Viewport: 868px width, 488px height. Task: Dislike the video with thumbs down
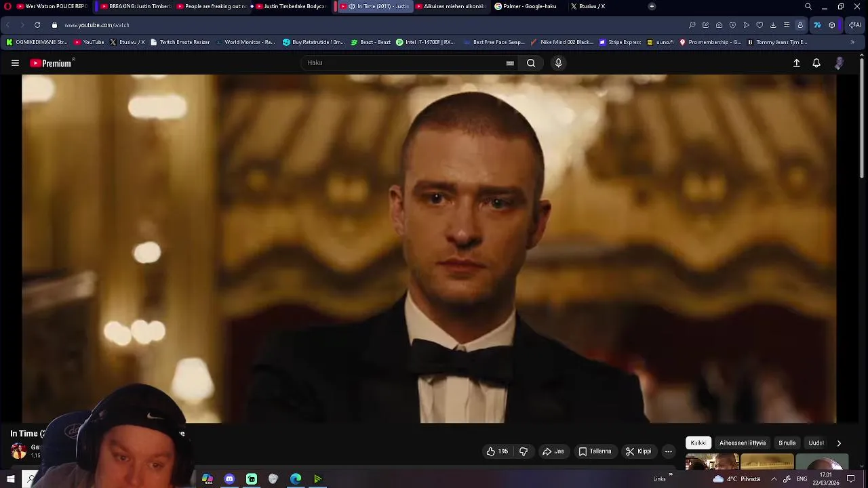tap(523, 451)
